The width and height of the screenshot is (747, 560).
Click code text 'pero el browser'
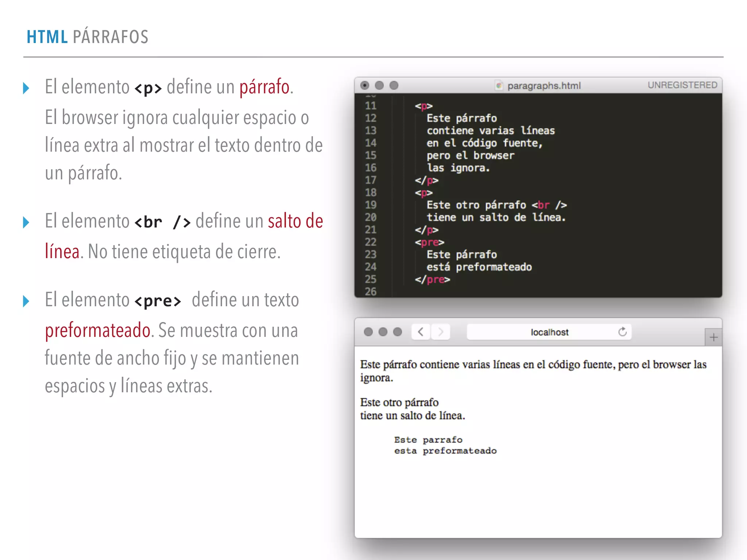471,155
